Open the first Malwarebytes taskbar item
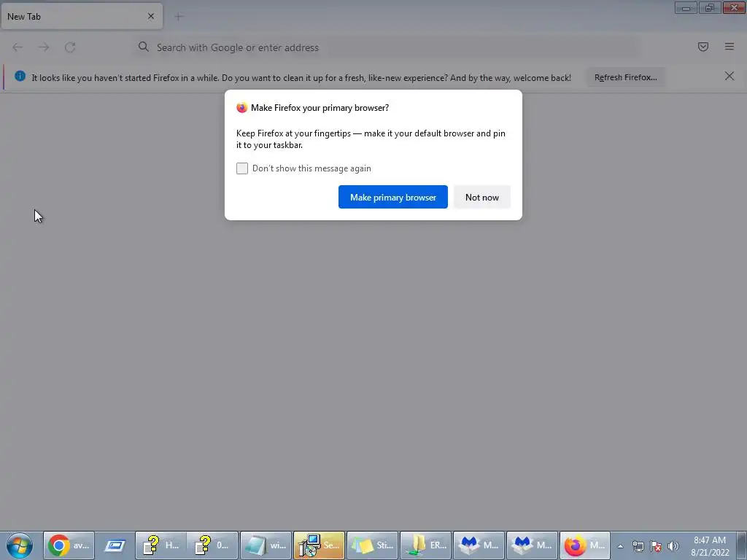 (479, 545)
